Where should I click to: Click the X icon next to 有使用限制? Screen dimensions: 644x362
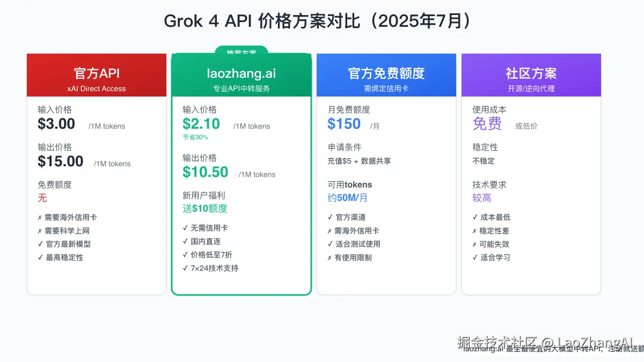(329, 257)
